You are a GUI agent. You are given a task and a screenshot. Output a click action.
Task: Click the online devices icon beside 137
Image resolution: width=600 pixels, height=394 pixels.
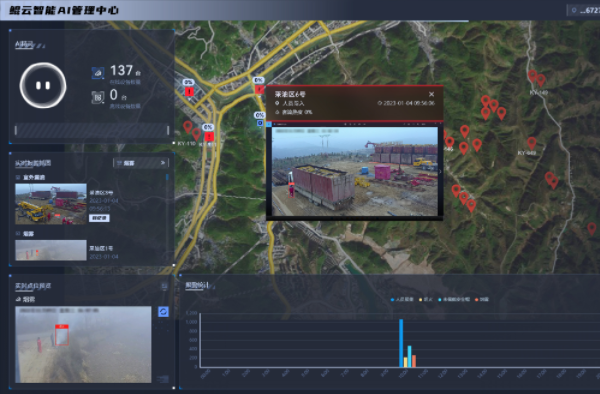tap(98, 73)
